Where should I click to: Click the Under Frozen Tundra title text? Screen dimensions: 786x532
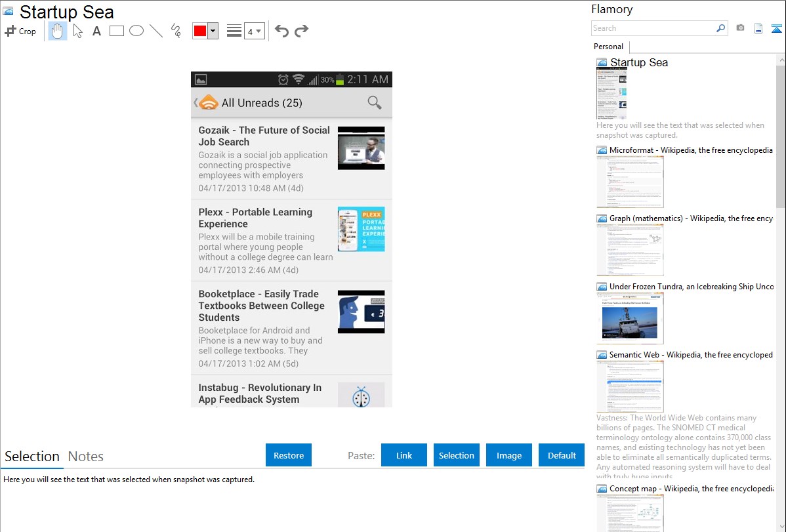692,286
